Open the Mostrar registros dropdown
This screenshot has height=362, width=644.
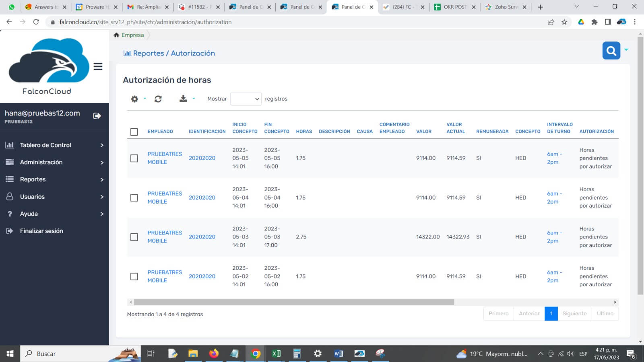click(246, 99)
